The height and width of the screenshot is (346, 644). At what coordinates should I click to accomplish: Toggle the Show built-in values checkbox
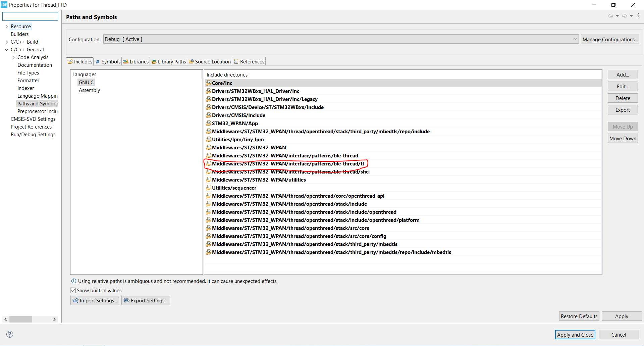(x=73, y=290)
